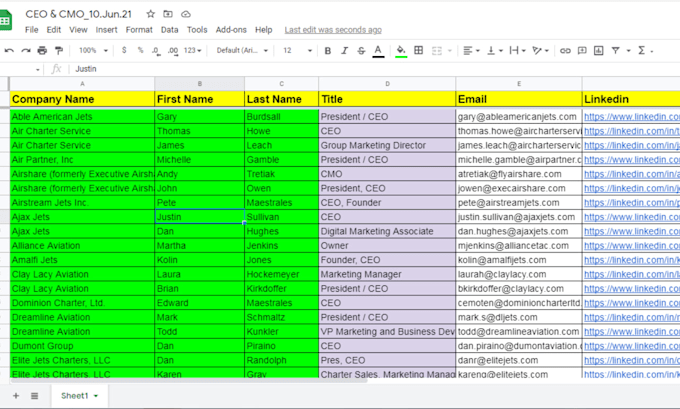Open the All Sheets list icon
The image size is (680, 409).
tap(35, 396)
